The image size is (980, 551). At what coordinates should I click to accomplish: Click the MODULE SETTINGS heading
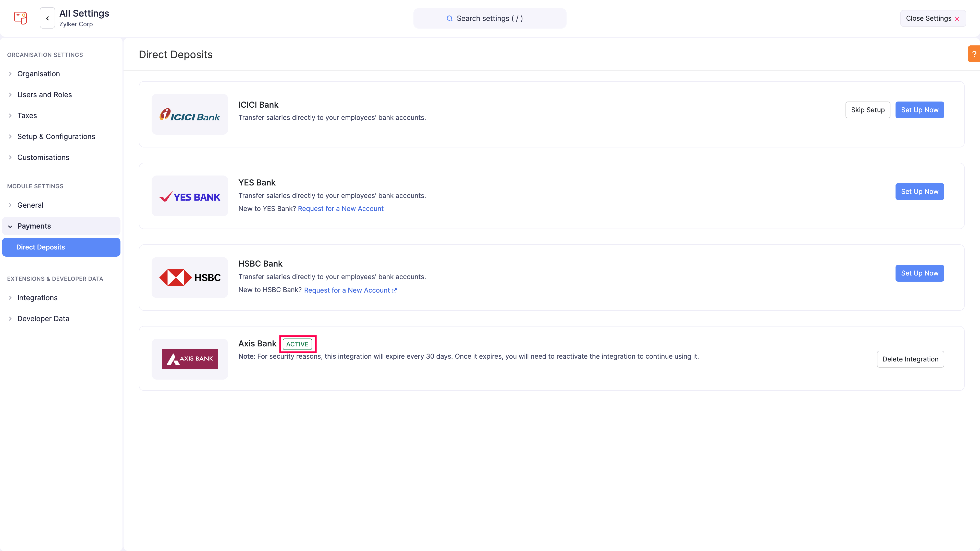tap(35, 186)
